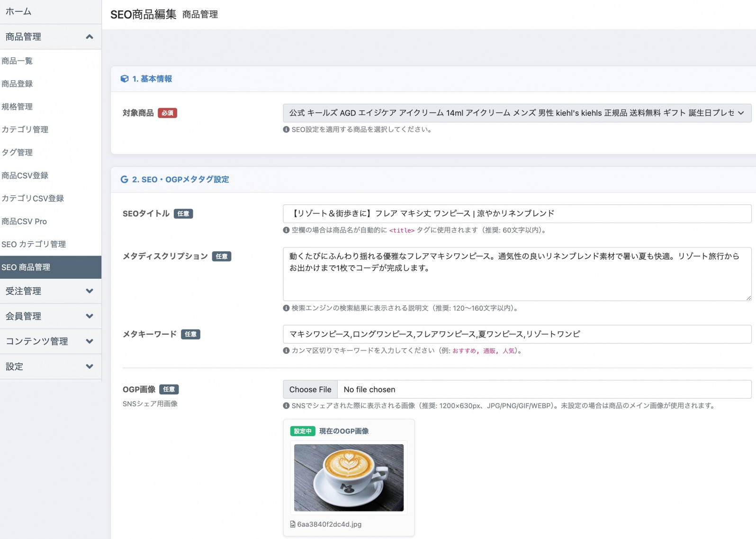Click the info icon under OGP画像 file chooser
The height and width of the screenshot is (539, 756).
click(x=286, y=406)
